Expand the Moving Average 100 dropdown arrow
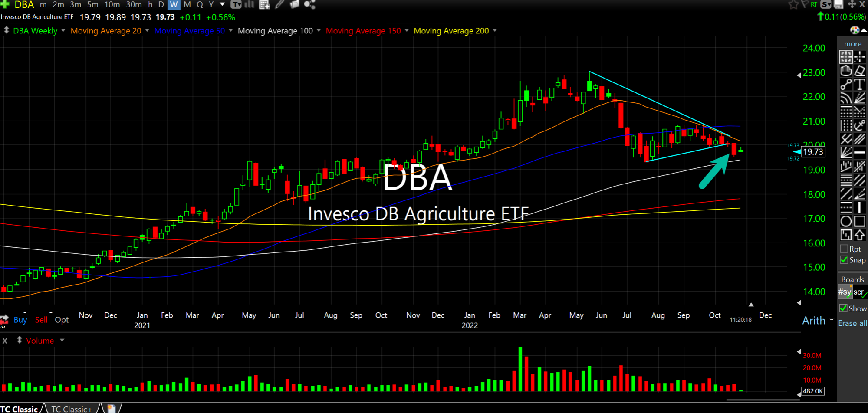The height and width of the screenshot is (413, 868). point(319,30)
